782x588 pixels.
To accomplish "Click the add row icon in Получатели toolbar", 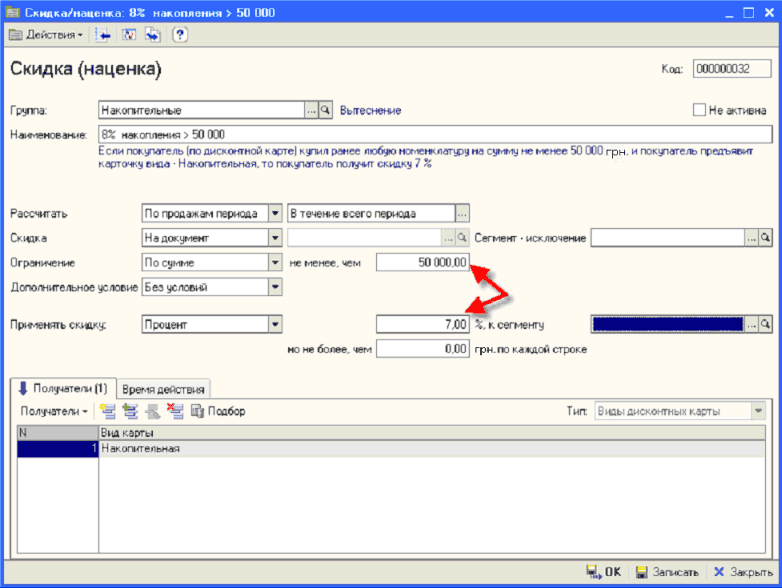I will pos(108,411).
